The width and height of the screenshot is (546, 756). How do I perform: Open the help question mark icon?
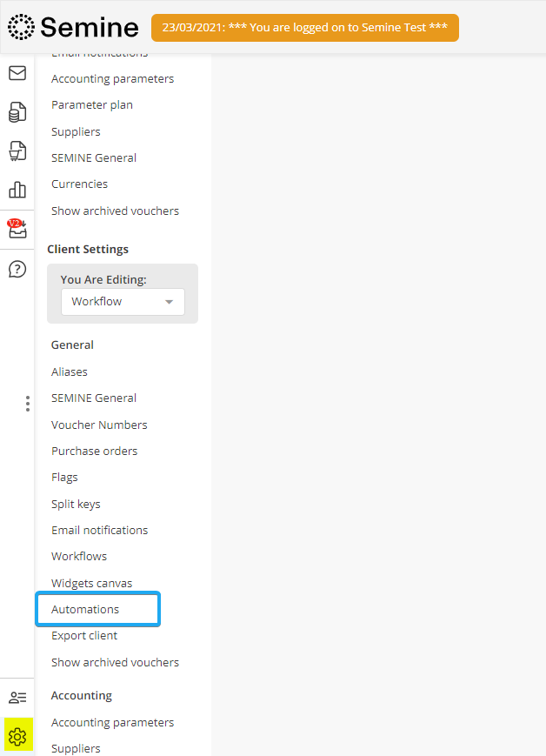click(17, 269)
